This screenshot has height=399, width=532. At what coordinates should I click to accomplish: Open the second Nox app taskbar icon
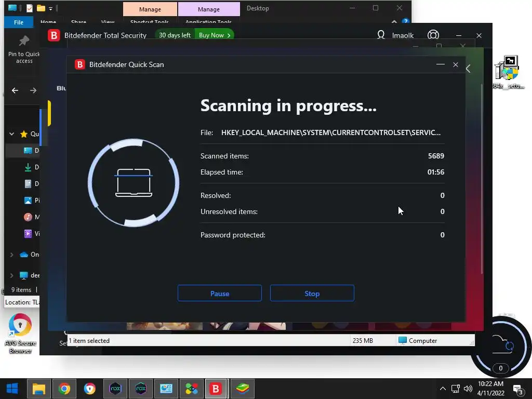click(141, 389)
